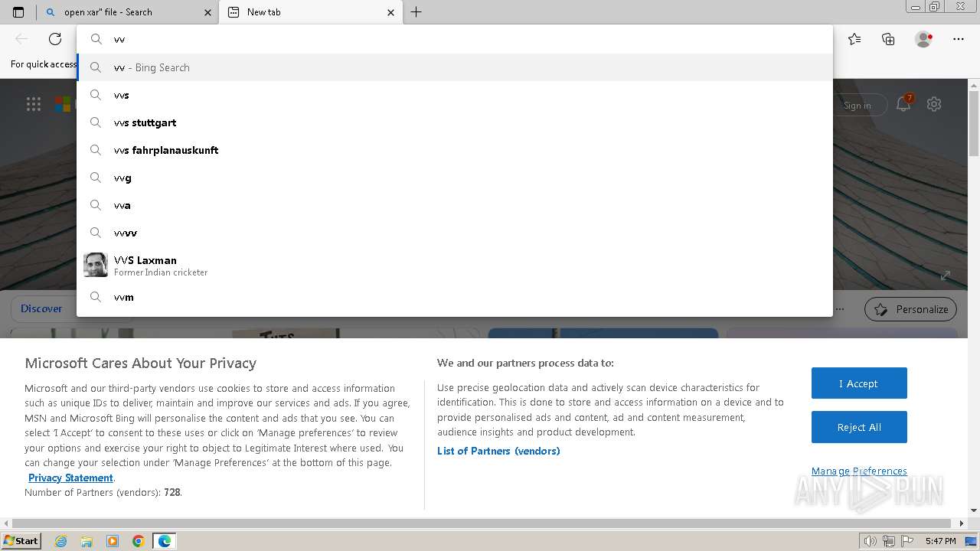Image resolution: width=980 pixels, height=551 pixels.
Task: Open Settings and more ellipsis menu
Action: (x=959, y=39)
